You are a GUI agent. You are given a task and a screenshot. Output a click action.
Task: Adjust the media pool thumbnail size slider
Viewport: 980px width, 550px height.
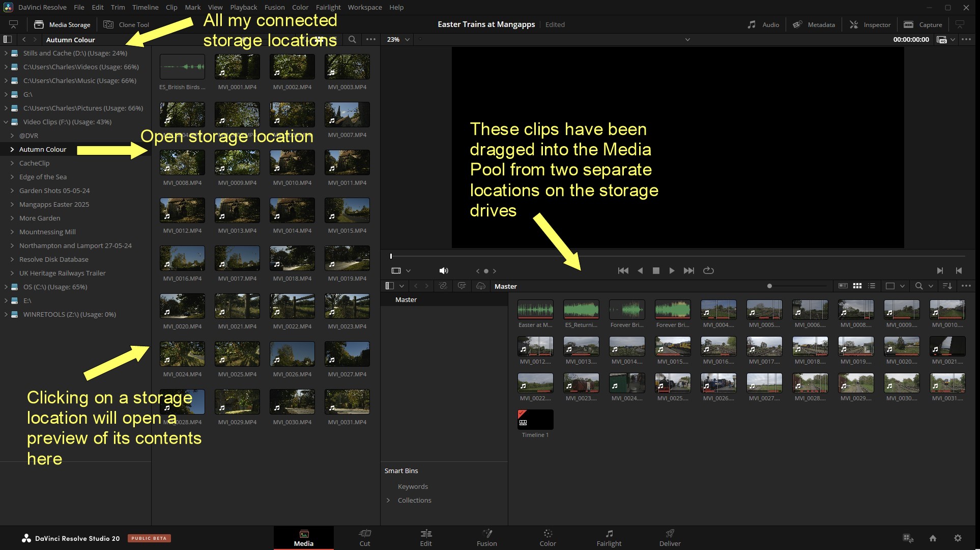pyautogui.click(x=769, y=286)
